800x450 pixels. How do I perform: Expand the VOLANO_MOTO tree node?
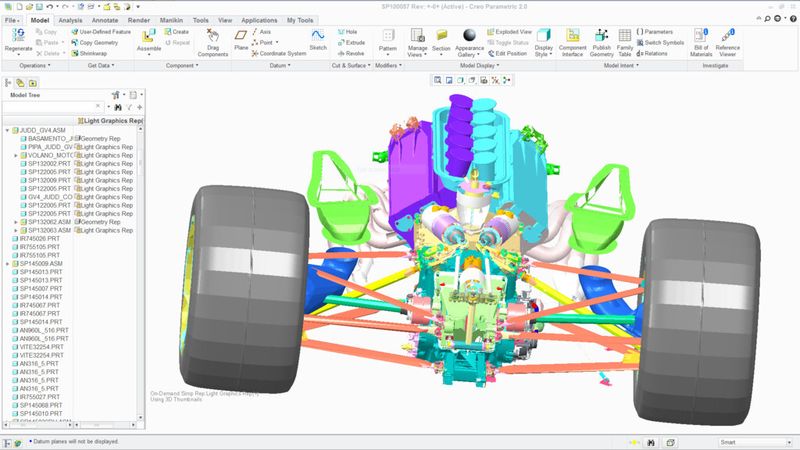pos(16,155)
